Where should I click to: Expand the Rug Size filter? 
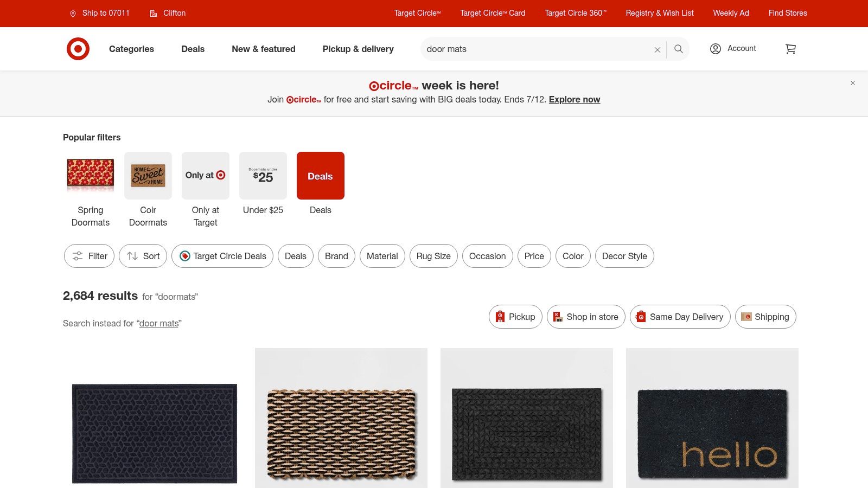click(433, 256)
